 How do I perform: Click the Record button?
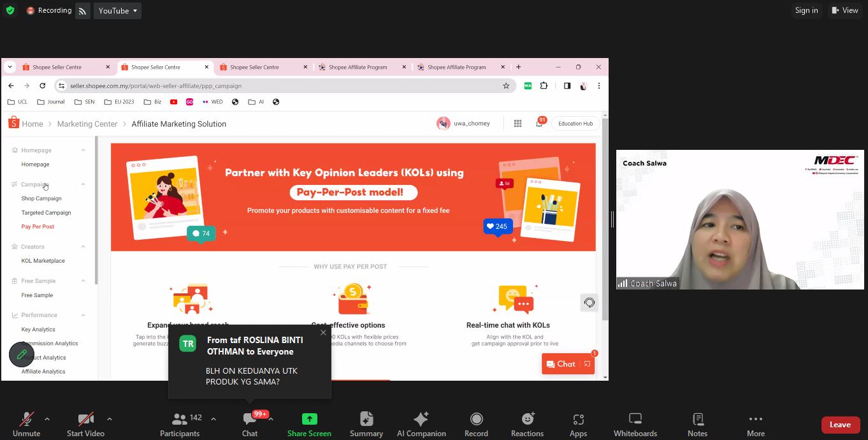coord(476,424)
